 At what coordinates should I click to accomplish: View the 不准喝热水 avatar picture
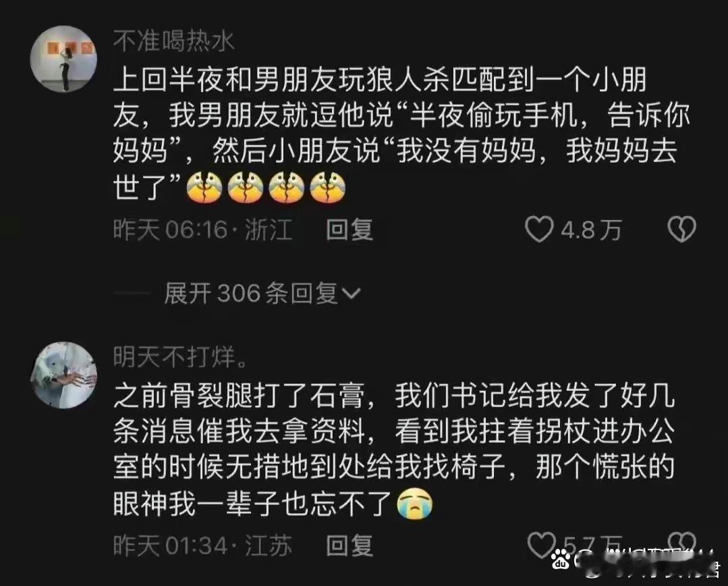point(63,59)
